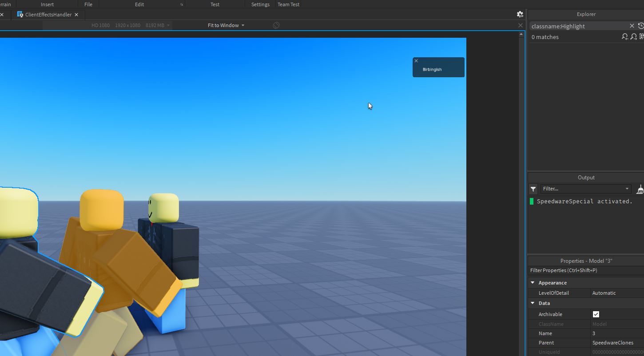
Task: Open the advanced Explorer search options icon
Action: tap(641, 37)
